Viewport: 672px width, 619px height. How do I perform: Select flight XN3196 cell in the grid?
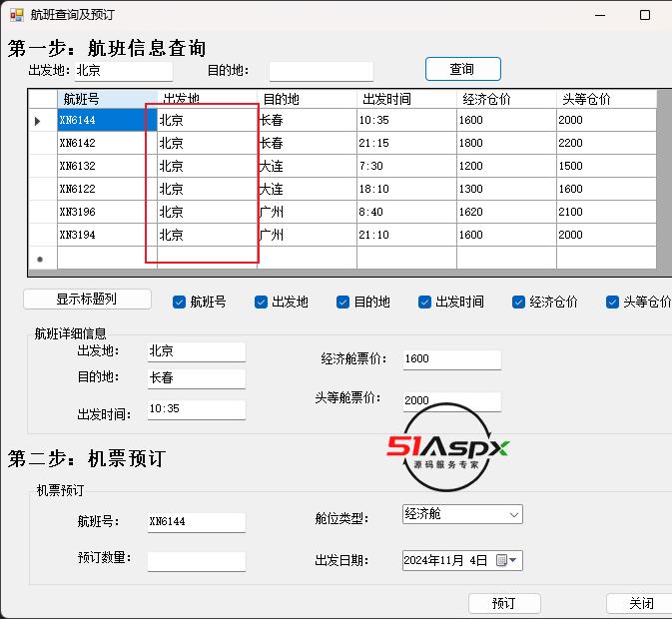pyautogui.click(x=106, y=212)
